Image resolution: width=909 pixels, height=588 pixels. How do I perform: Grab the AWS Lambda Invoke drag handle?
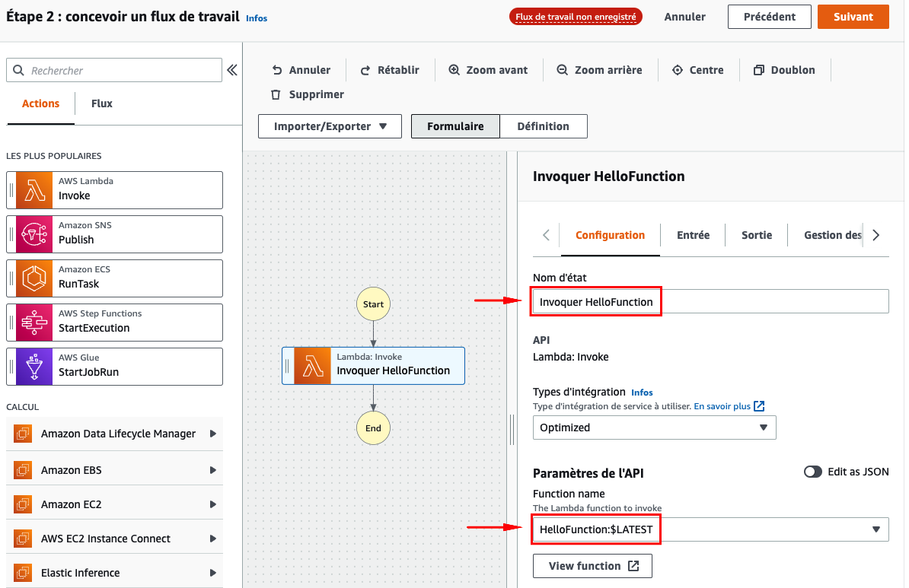[x=11, y=190]
